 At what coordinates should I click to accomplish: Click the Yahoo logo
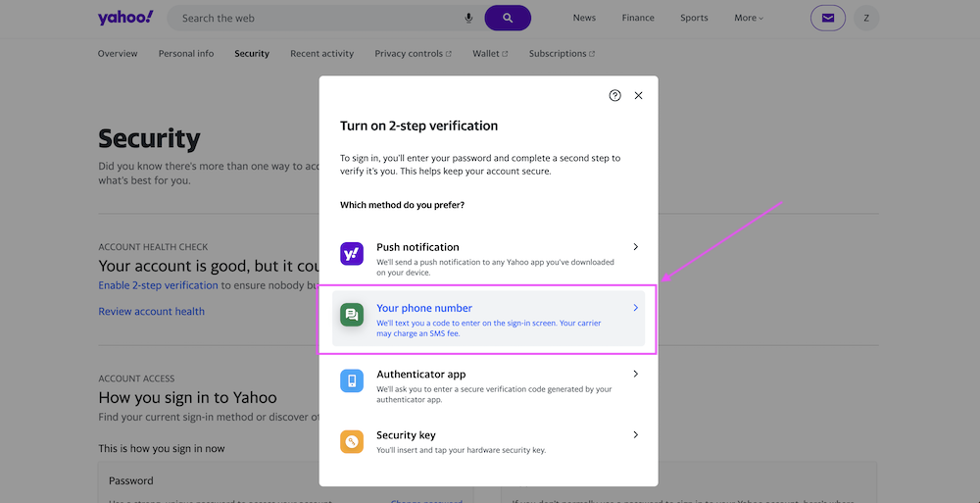[x=125, y=18]
